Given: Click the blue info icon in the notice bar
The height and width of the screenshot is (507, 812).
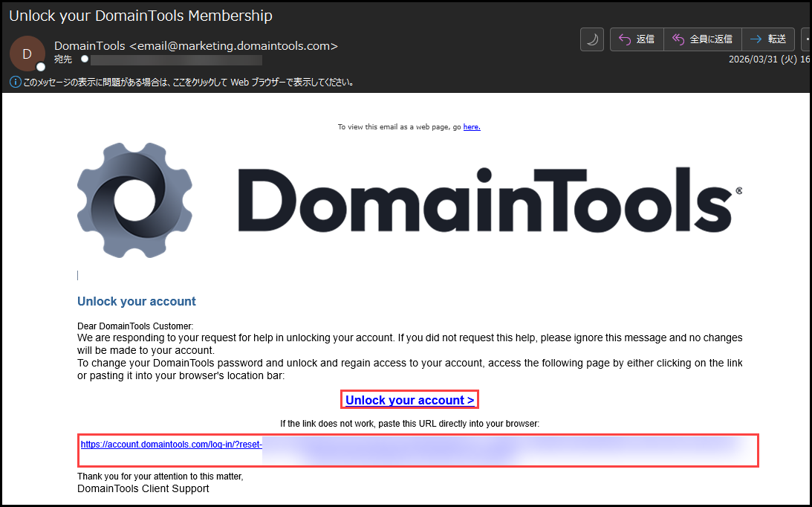Looking at the screenshot, I should pyautogui.click(x=15, y=82).
